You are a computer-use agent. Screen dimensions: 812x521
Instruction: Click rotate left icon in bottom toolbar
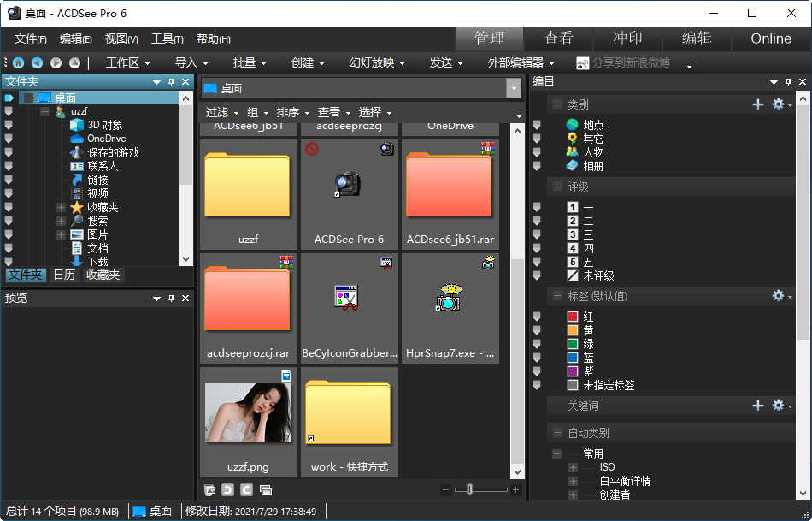(x=228, y=490)
